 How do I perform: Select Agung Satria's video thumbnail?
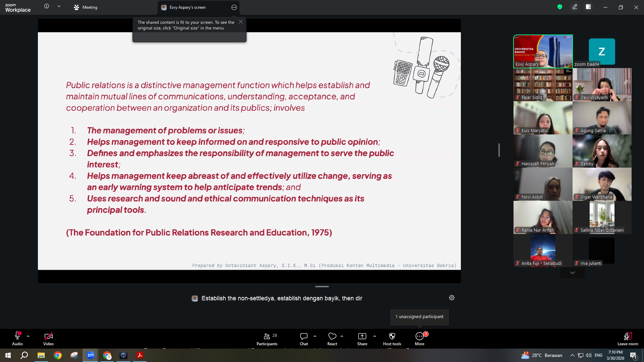point(602,118)
